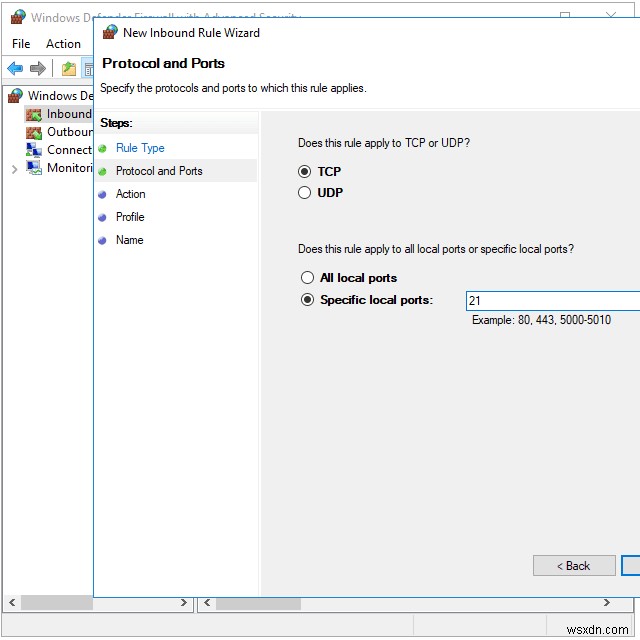Click the left pane horizontal scrollbar thumb
640x640 pixels.
[x=57, y=603]
